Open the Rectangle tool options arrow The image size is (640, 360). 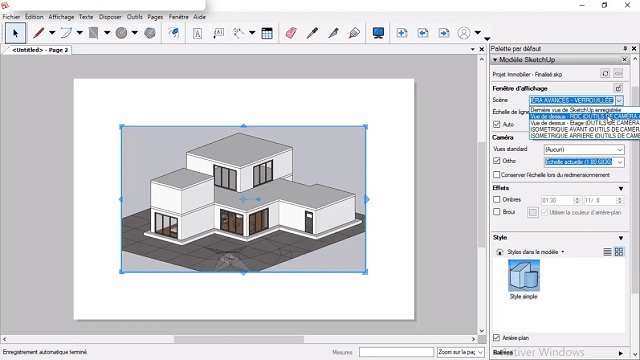click(107, 33)
